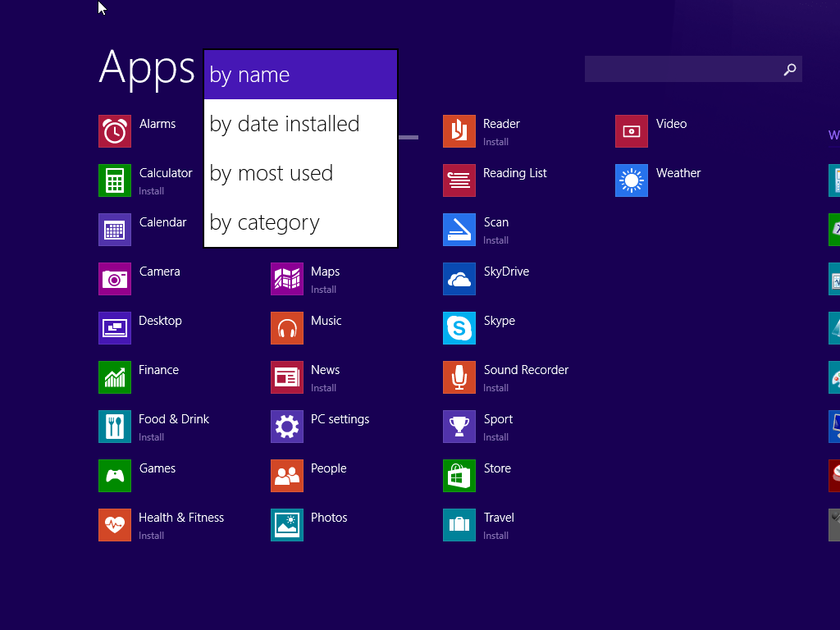This screenshot has width=840, height=630.
Task: Click the Scan app icon
Action: [459, 230]
